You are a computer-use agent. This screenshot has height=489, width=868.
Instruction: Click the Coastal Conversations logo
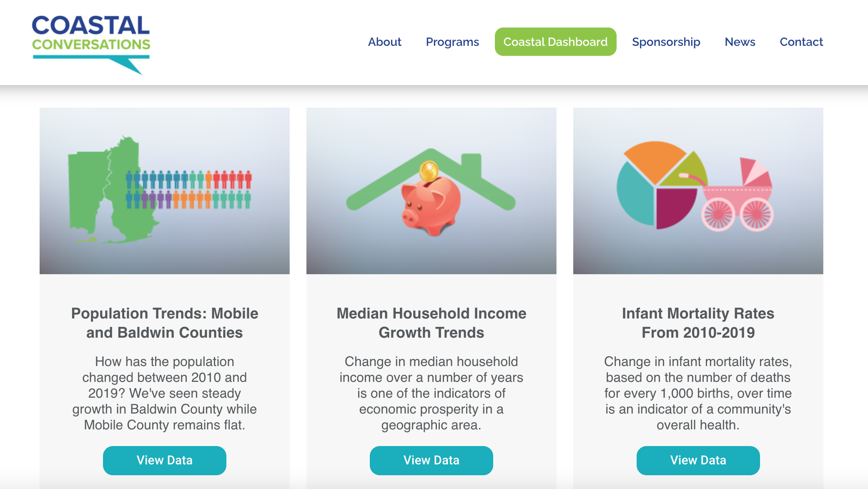coord(92,42)
